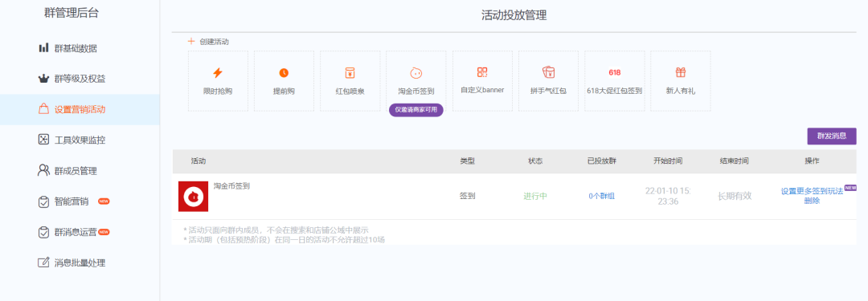This screenshot has width=868, height=301.
Task: Click the 618 icon for 大促红包签到
Action: tap(615, 72)
